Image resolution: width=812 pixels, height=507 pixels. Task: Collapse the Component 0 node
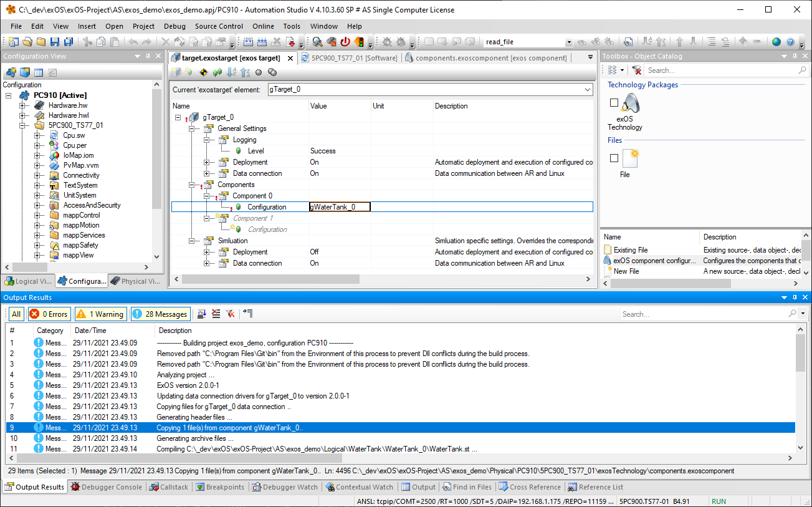point(207,196)
